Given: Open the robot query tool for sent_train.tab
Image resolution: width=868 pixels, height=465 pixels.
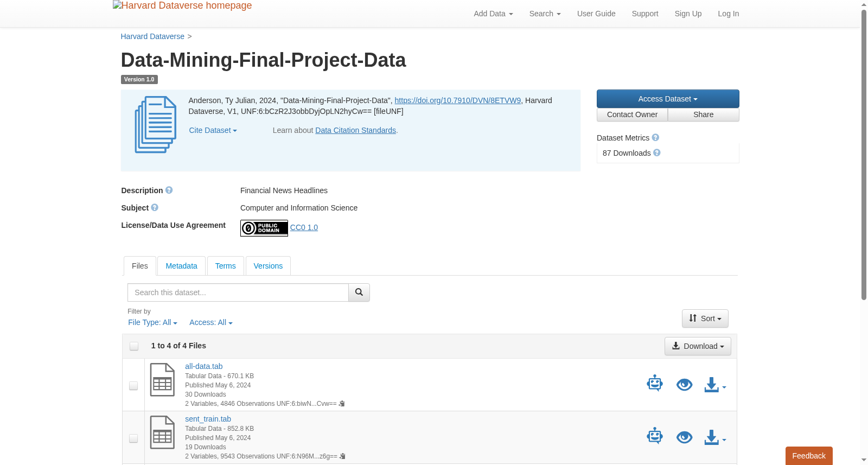Looking at the screenshot, I should [x=655, y=437].
